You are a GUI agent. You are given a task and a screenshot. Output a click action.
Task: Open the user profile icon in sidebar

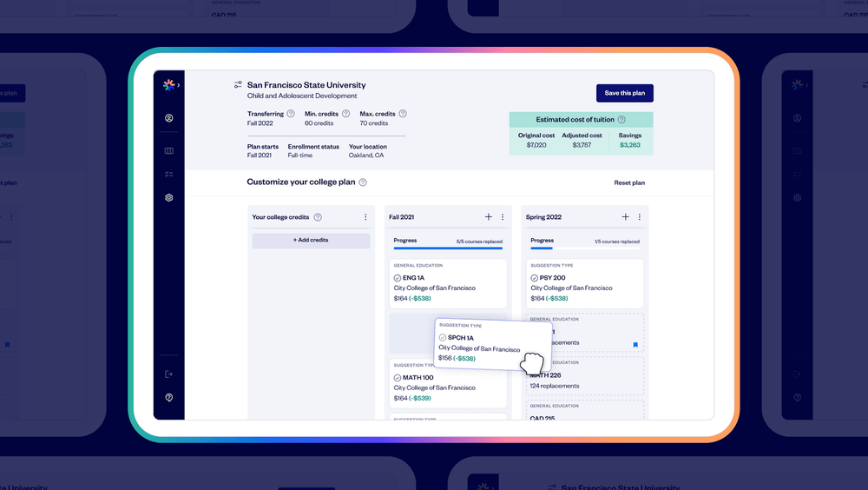pyautogui.click(x=169, y=118)
